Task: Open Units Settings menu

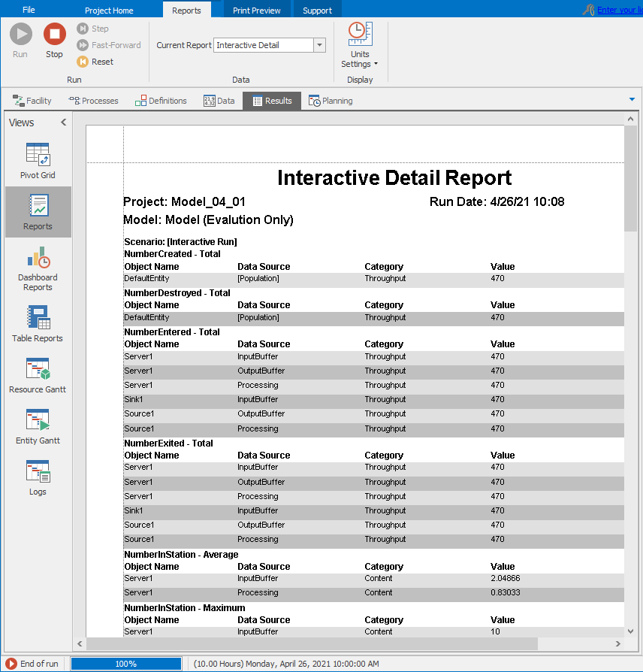Action: coord(360,45)
